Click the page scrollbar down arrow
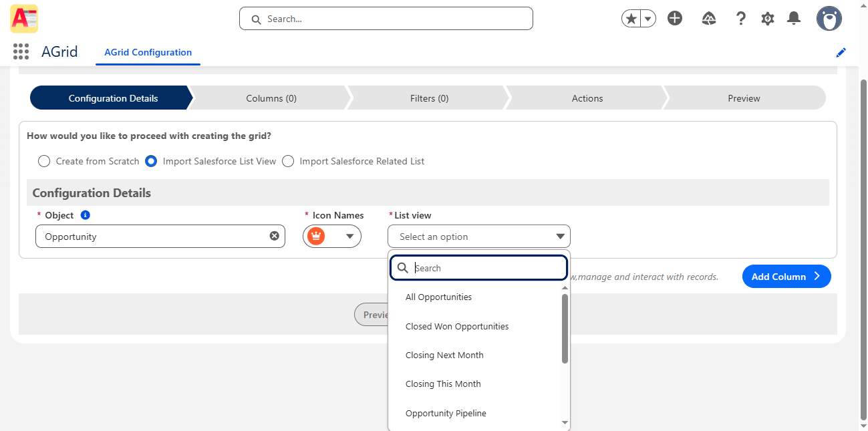The height and width of the screenshot is (431, 868). click(863, 425)
